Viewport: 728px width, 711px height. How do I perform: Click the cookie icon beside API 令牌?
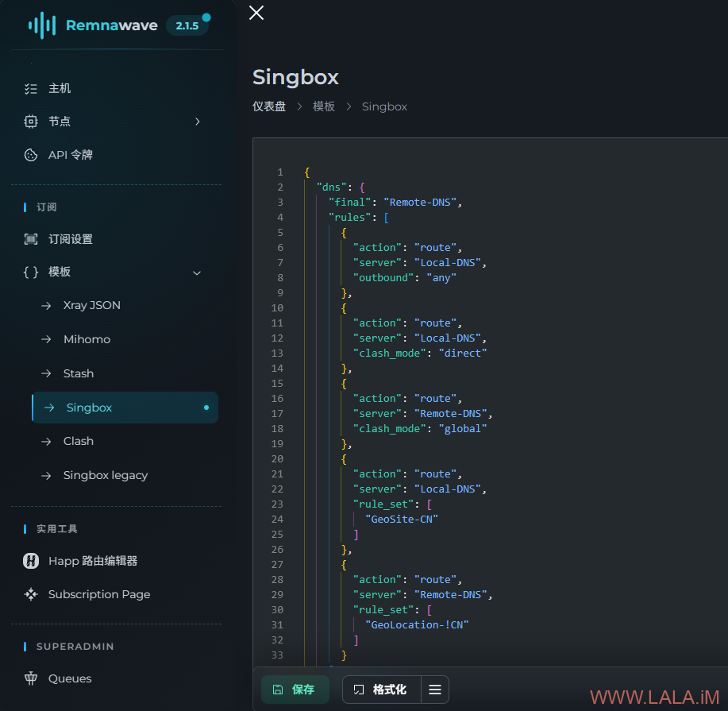click(x=31, y=155)
